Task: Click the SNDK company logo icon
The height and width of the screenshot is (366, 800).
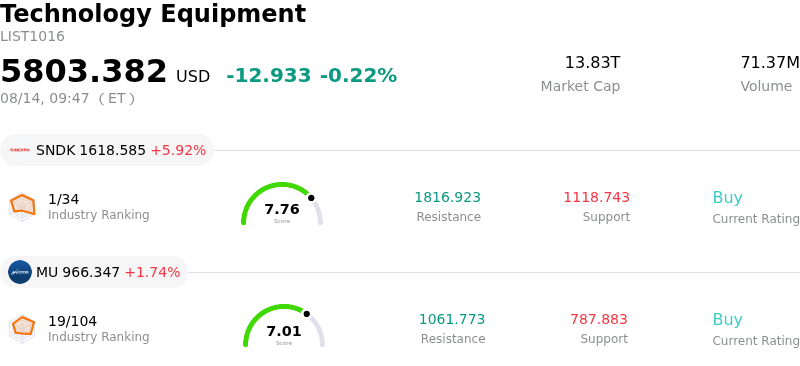Action: (20, 150)
